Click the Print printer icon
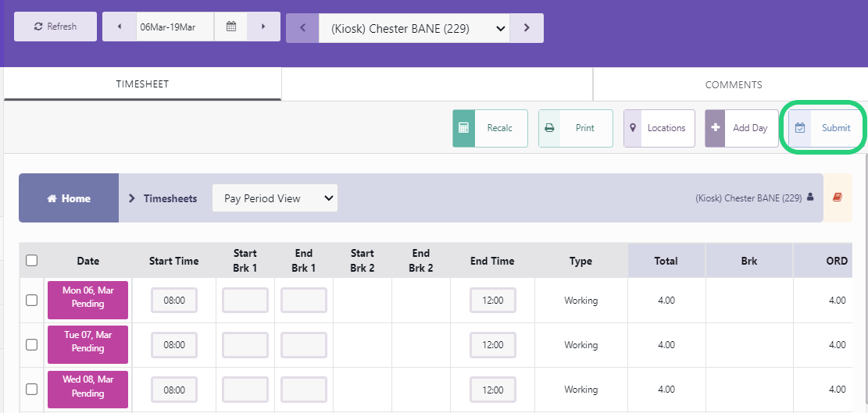Image resolution: width=868 pixels, height=413 pixels. [549, 128]
